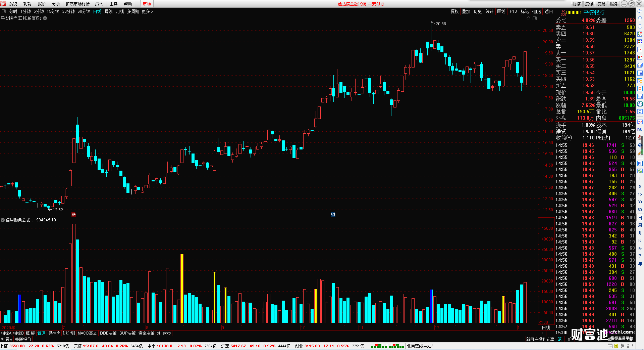Toggle 叠加 overlay button

(466, 11)
